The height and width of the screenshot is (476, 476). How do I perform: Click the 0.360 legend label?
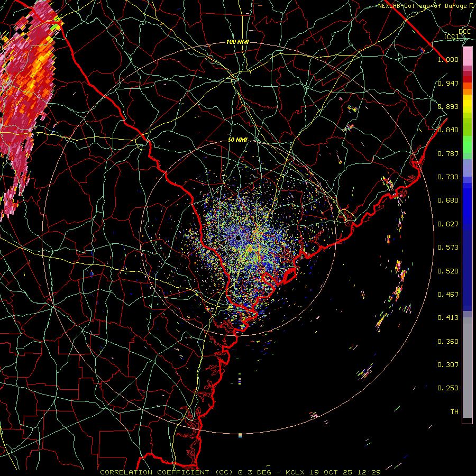point(448,342)
